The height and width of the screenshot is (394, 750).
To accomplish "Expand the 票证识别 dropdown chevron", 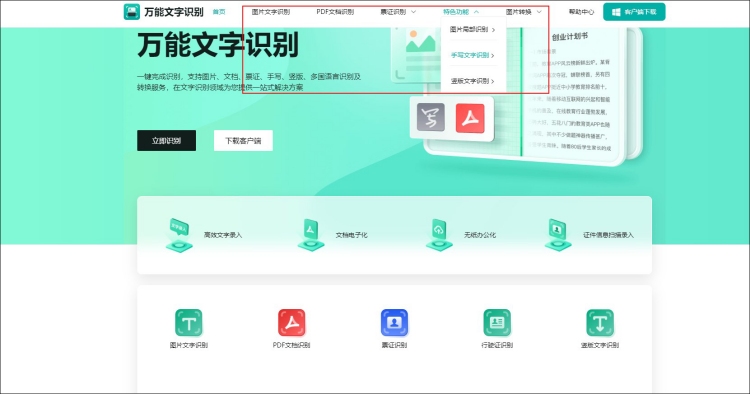I will (413, 12).
